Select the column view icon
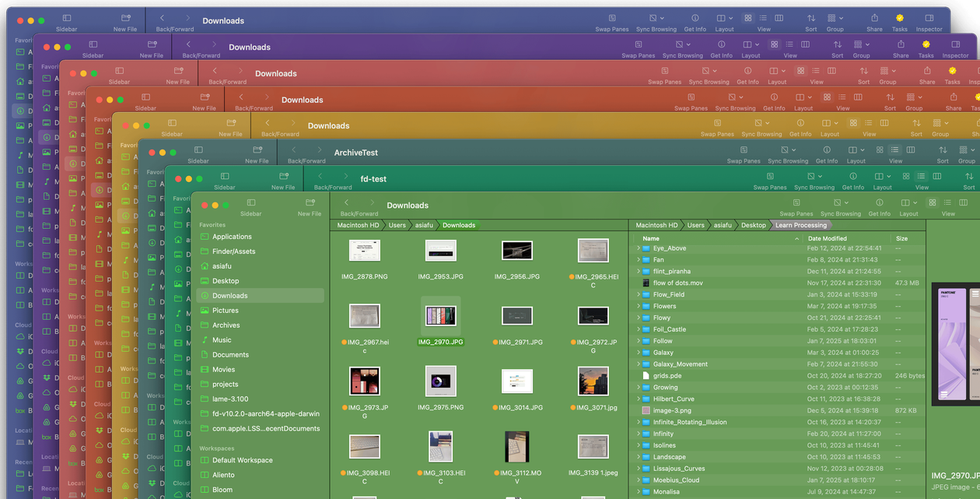This screenshot has width=980, height=499. pos(964,202)
